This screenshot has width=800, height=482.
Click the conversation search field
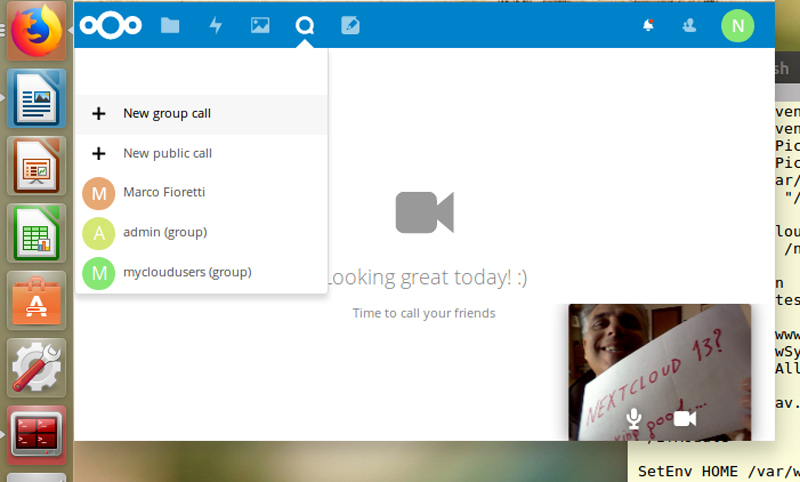click(201, 71)
